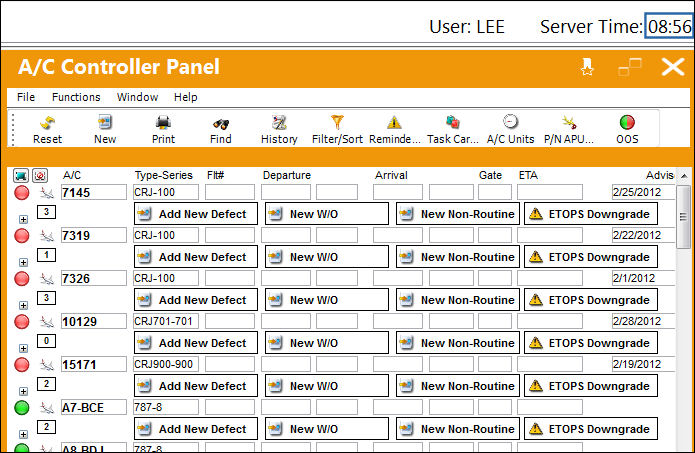Click the aircraft icon next to 7145

47,193
